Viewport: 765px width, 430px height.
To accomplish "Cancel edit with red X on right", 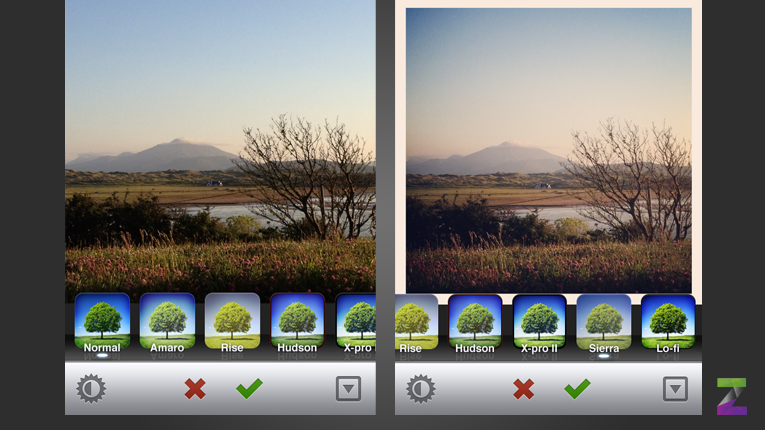I will tap(523, 389).
